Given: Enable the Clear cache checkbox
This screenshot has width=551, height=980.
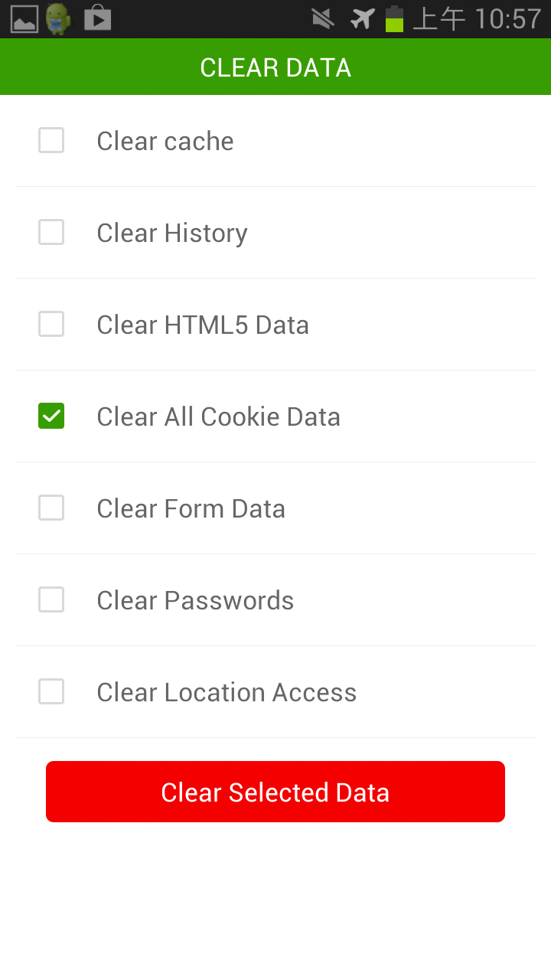Looking at the screenshot, I should tap(51, 141).
